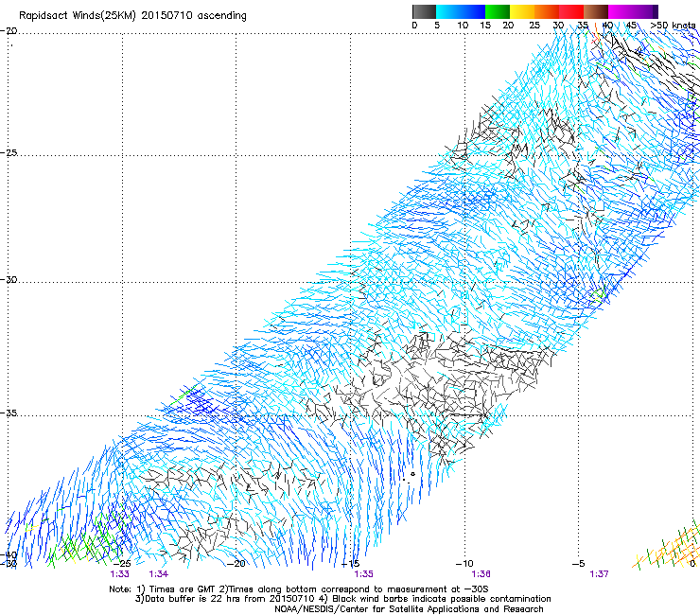Click the note line beginning 'Note: 1) Times are GMT'
The height and width of the screenshot is (615, 700).
(299, 589)
